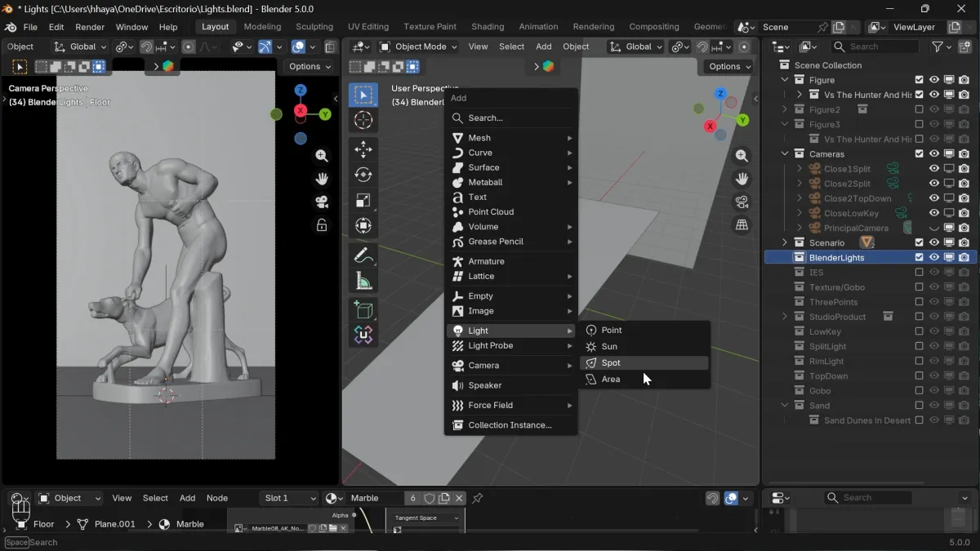980x551 pixels.
Task: Click the New Collection icon in outliner header
Action: pos(964,47)
